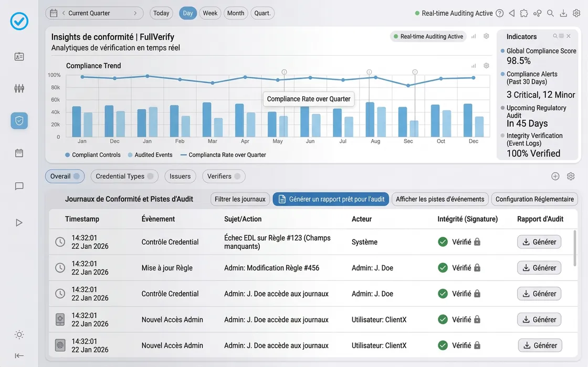Open the comments panel from the sidebar
The width and height of the screenshot is (588, 367).
point(19,186)
